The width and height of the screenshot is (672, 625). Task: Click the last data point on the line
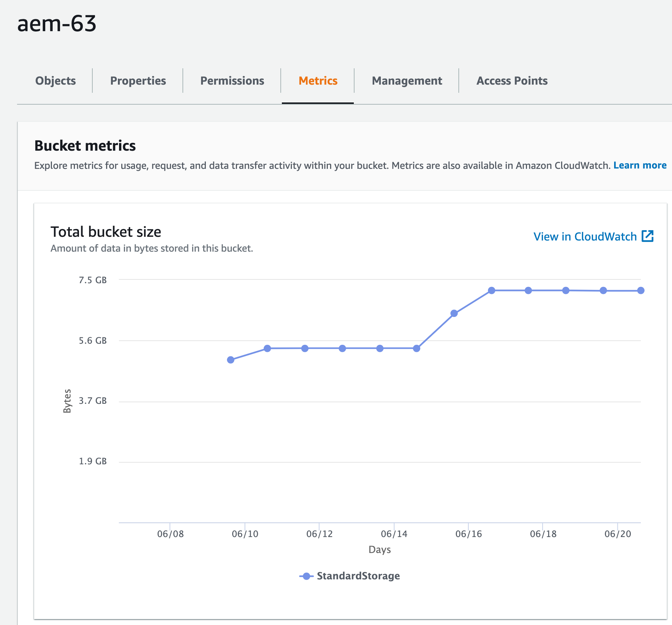pyautogui.click(x=641, y=291)
